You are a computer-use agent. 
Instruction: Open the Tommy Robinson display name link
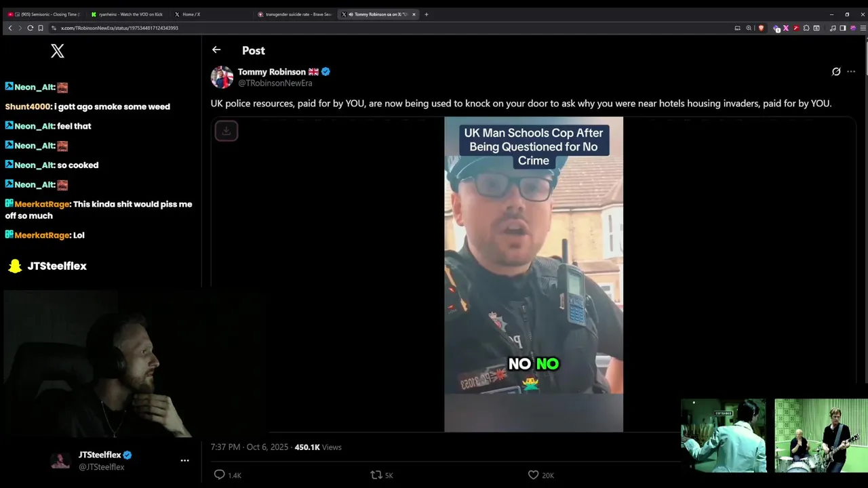click(271, 72)
